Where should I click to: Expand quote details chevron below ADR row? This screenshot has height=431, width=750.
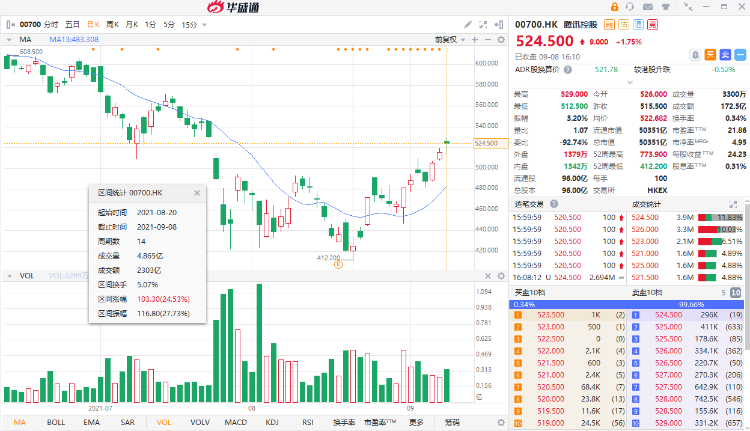[x=630, y=82]
